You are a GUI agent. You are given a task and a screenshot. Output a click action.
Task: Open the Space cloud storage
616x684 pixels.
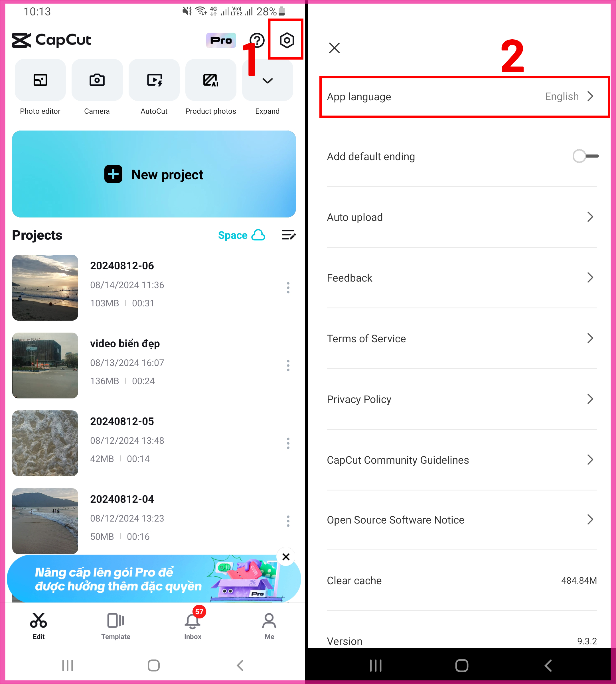coord(241,235)
